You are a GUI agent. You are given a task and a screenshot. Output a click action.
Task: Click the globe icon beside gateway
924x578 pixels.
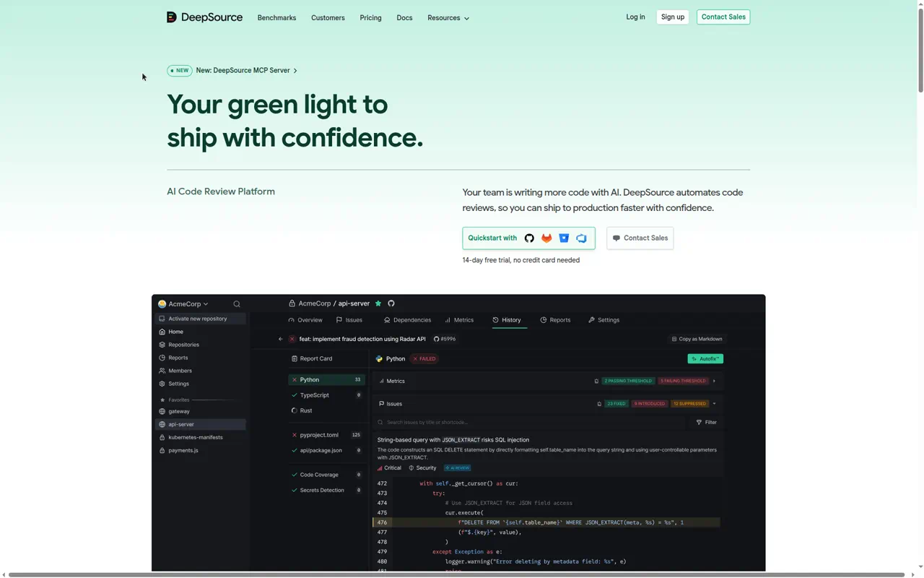click(x=162, y=411)
